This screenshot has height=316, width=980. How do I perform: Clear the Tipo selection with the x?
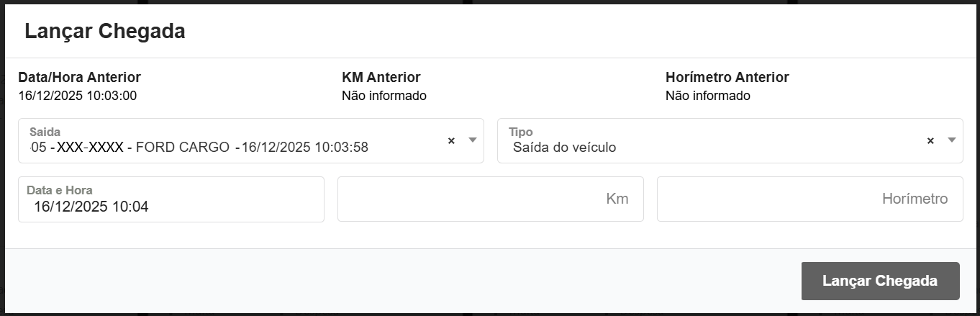click(x=930, y=141)
